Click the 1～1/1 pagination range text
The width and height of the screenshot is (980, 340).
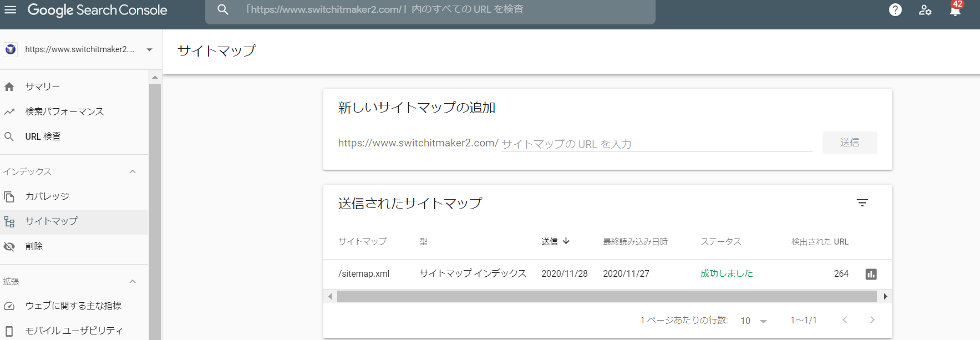(804, 321)
